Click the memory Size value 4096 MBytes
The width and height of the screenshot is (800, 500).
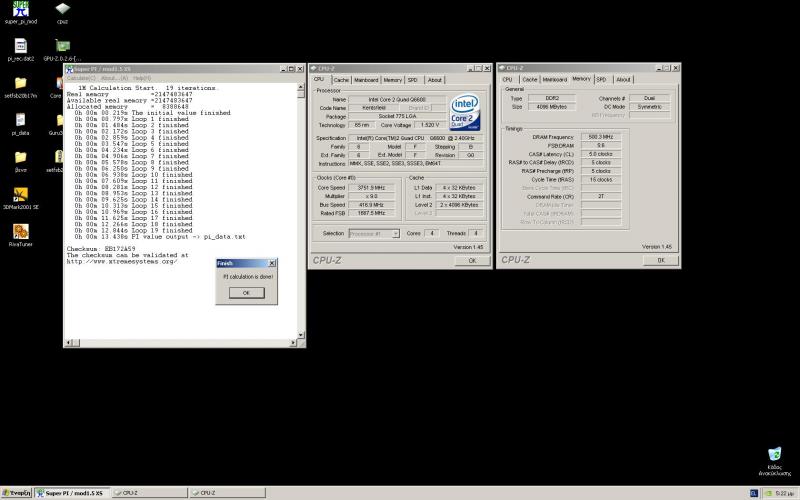click(x=552, y=107)
